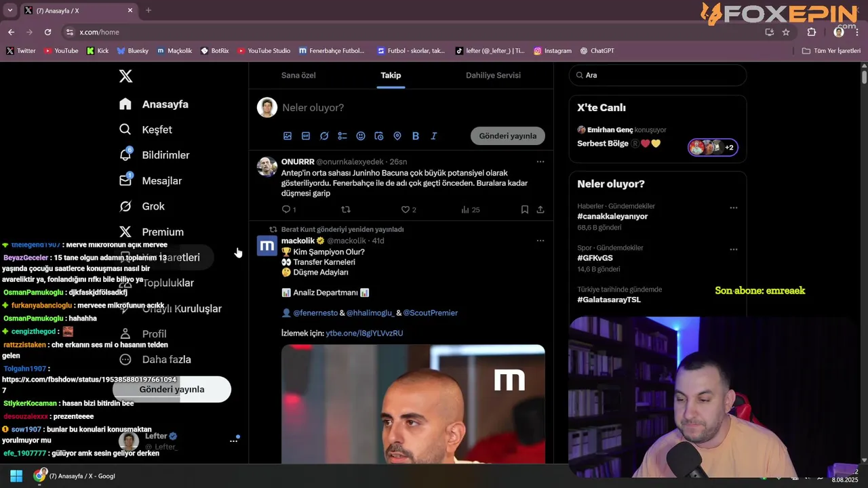This screenshot has width=868, height=488.
Task: Click sidebar Gönderi yayınla button
Action: tap(172, 389)
